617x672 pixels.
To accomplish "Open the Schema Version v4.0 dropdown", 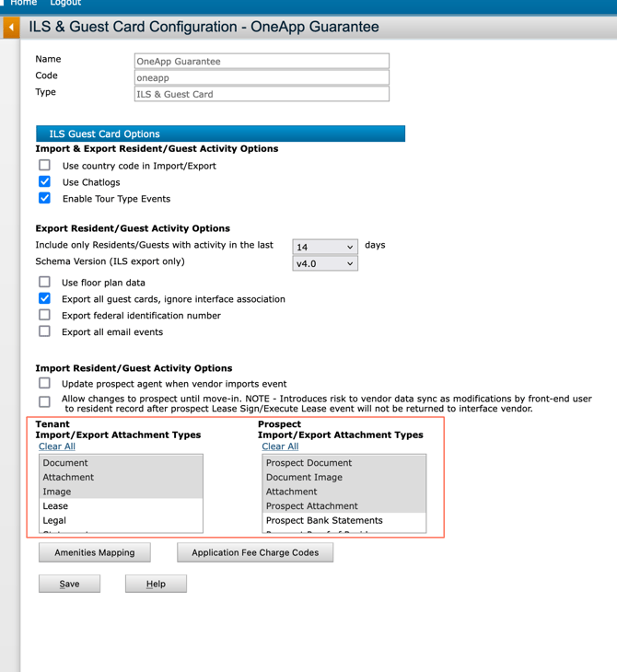I will (325, 263).
